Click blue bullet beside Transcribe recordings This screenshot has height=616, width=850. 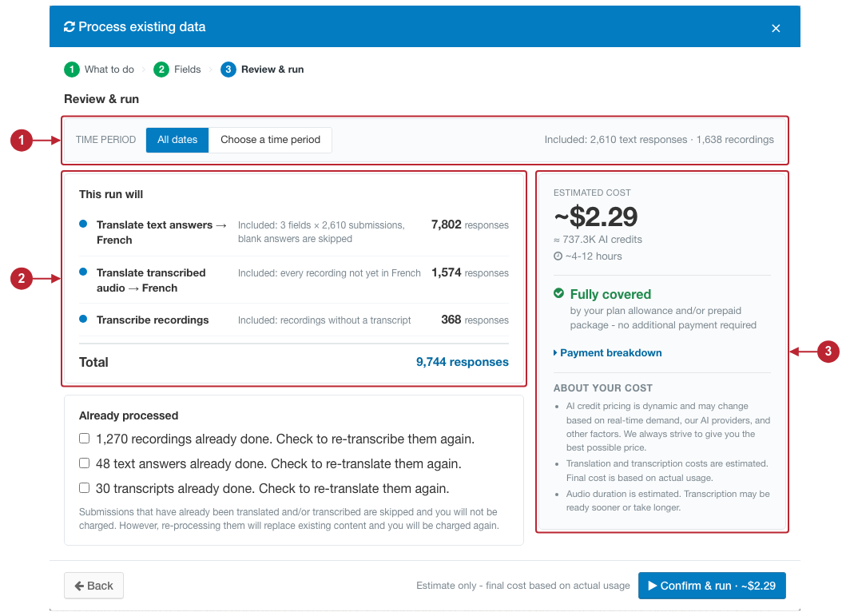(83, 319)
